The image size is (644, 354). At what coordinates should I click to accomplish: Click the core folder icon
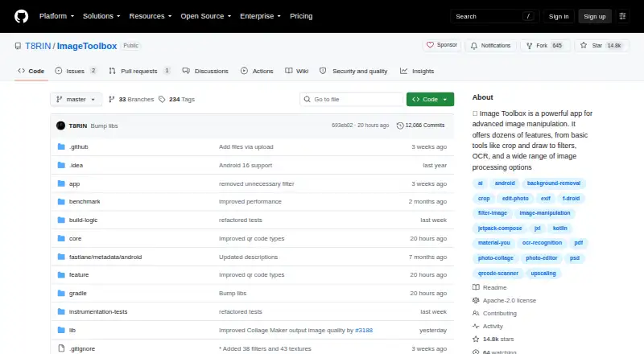point(61,239)
